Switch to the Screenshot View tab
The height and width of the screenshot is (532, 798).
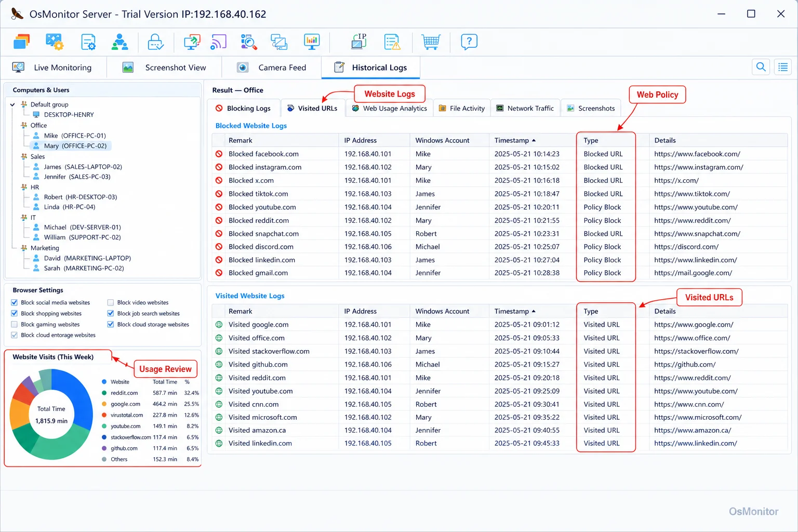[x=165, y=68]
